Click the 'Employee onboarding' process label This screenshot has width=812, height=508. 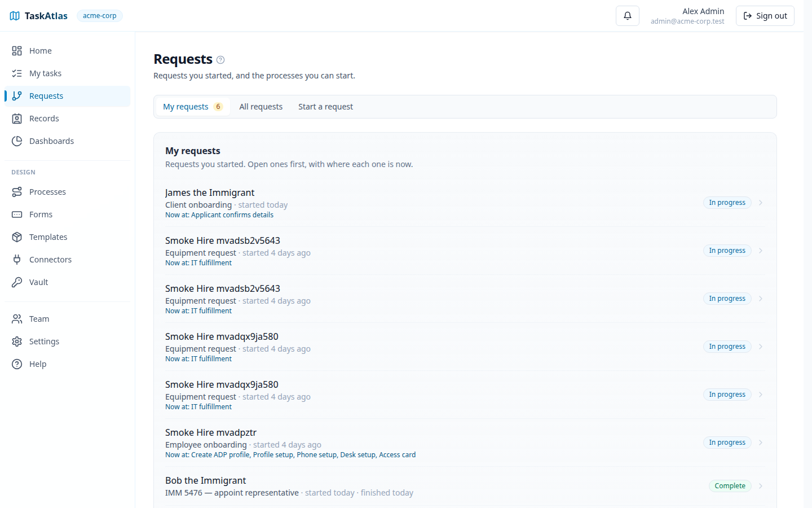tap(206, 445)
